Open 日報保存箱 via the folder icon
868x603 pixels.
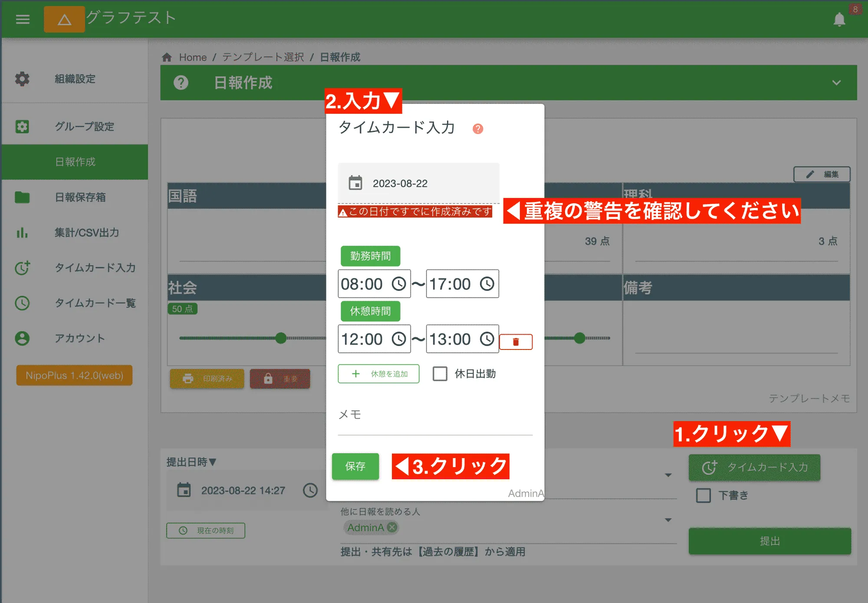click(x=22, y=198)
